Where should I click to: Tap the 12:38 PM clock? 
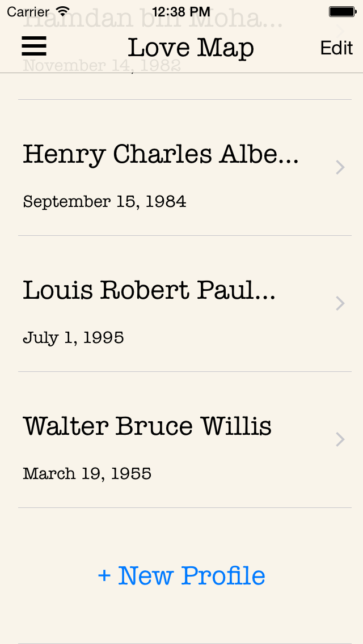(x=181, y=11)
